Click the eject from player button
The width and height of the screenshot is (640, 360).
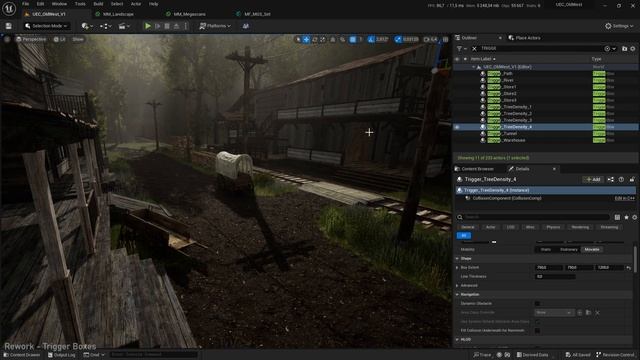pyautogui.click(x=176, y=26)
